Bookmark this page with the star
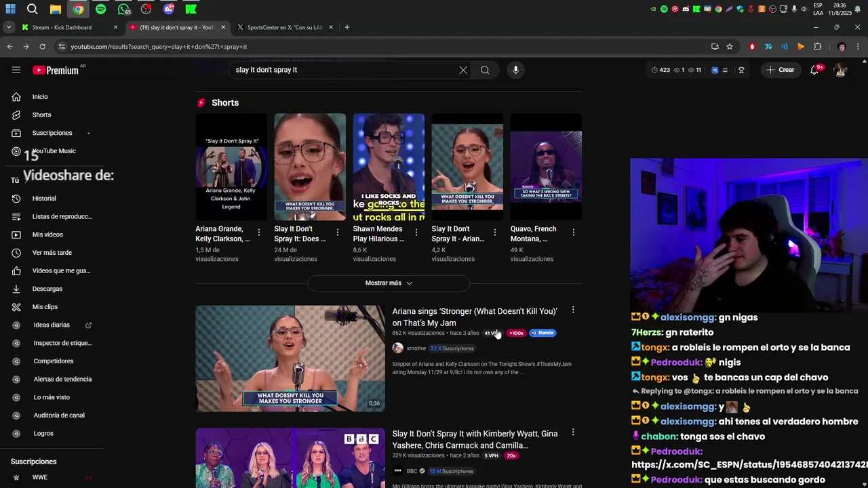Viewport: 868px width, 488px height. pos(730,47)
